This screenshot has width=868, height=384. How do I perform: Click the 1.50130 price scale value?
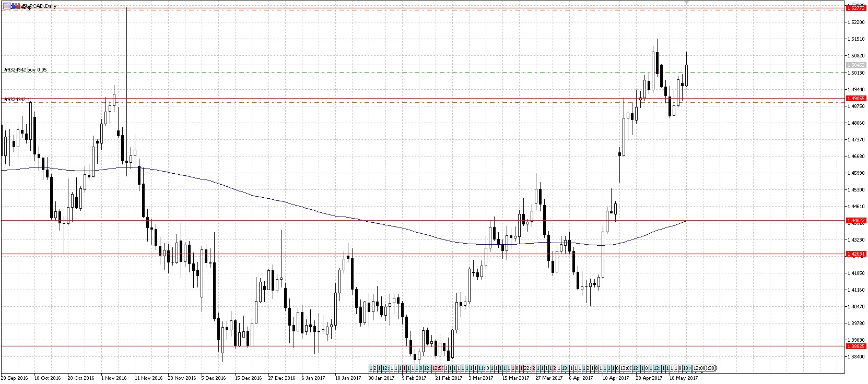pos(855,73)
